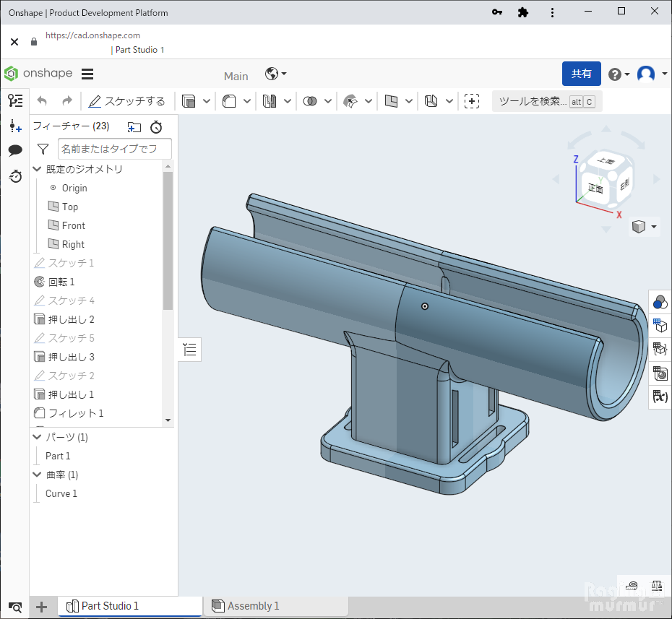The height and width of the screenshot is (619, 672).
Task: Toggle the feature list collapse handle
Action: click(189, 350)
